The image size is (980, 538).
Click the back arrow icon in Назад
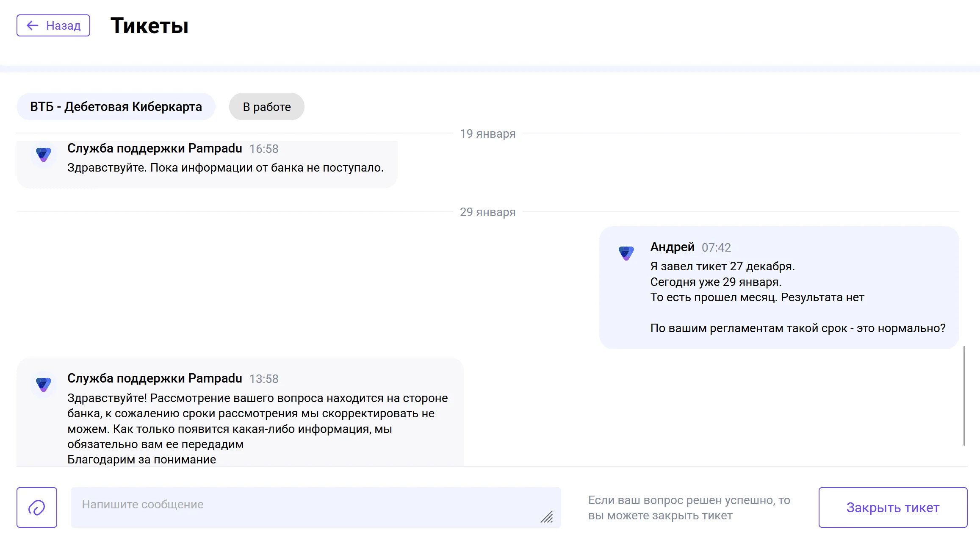click(33, 25)
